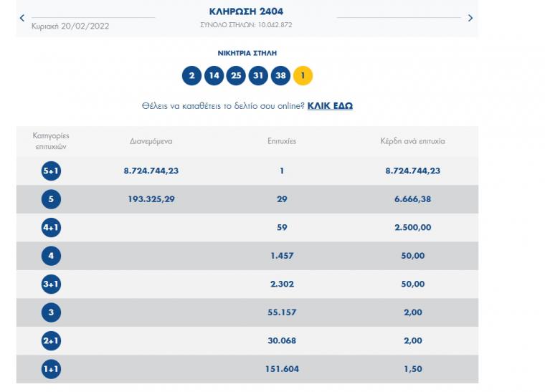Go to the next draw with right arrow
Screen dimensions: 545x392
[x=470, y=18]
